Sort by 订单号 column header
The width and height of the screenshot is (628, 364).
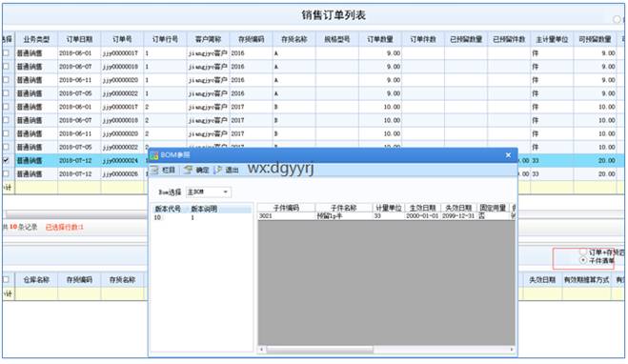click(x=122, y=39)
